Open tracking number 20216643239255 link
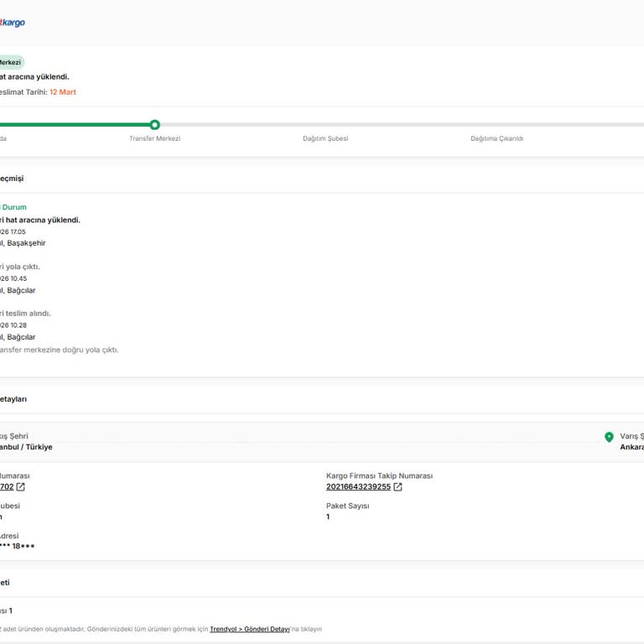Image resolution: width=644 pixels, height=644 pixels. click(x=358, y=486)
